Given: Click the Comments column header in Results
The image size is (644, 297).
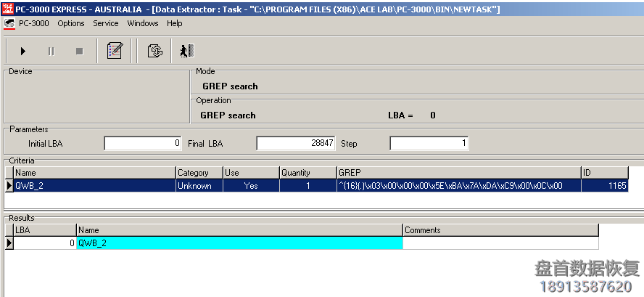Looking at the screenshot, I should 500,230.
